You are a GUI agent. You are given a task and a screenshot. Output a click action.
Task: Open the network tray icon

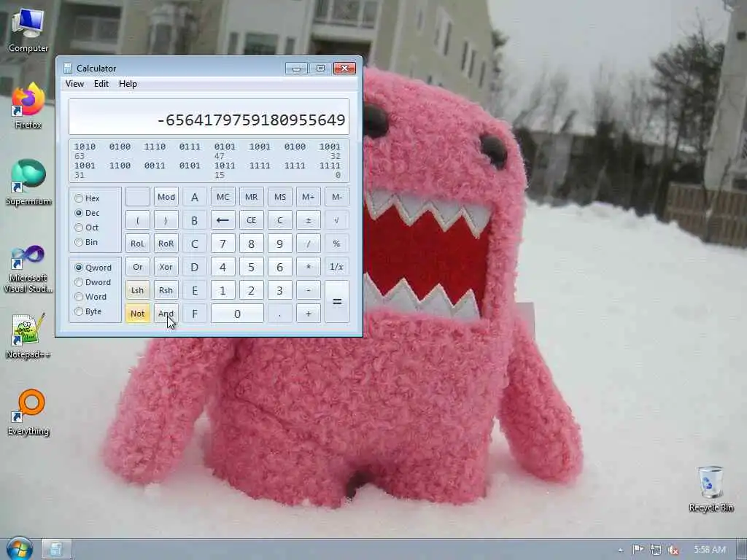(x=656, y=550)
